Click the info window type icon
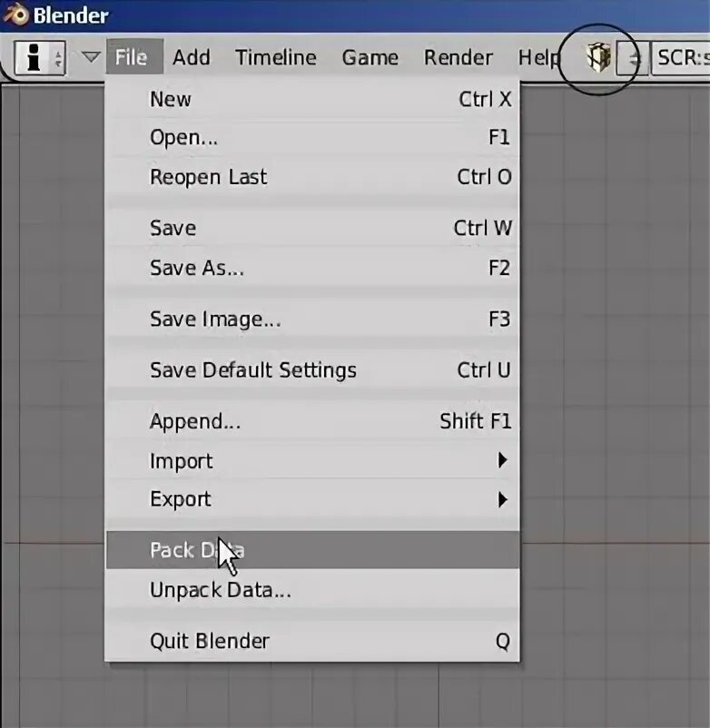The width and height of the screenshot is (710, 728). point(34,57)
